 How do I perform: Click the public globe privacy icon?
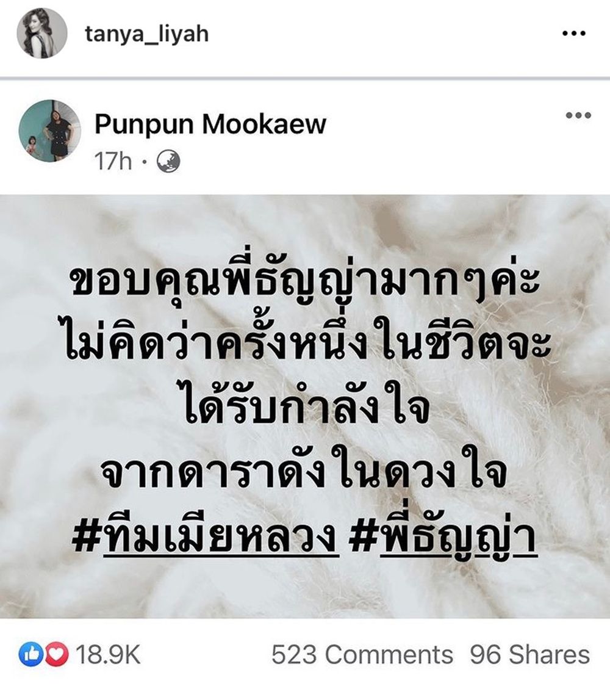[168, 161]
